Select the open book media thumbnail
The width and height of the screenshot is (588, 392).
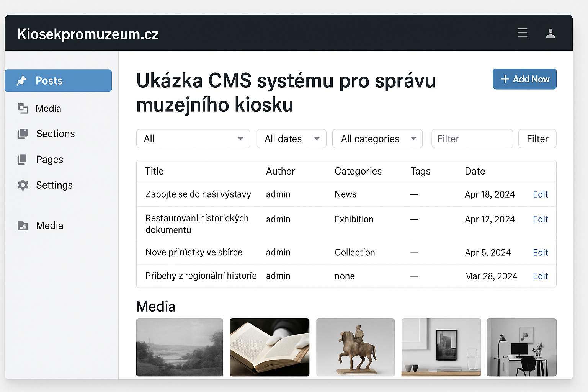[x=269, y=347]
